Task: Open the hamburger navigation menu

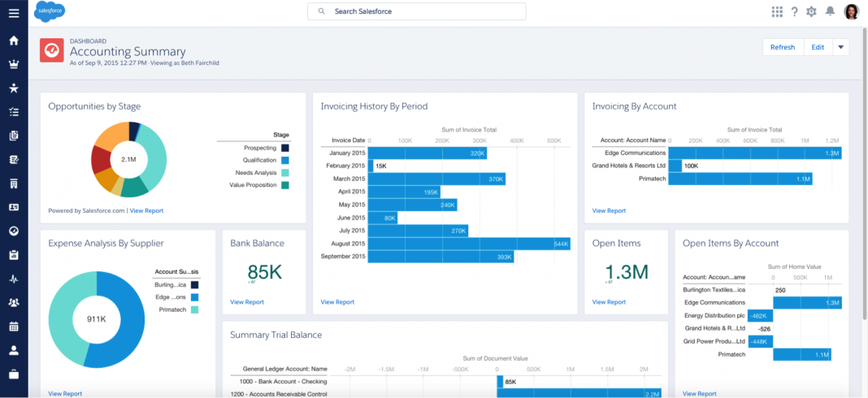Action: coord(14,13)
